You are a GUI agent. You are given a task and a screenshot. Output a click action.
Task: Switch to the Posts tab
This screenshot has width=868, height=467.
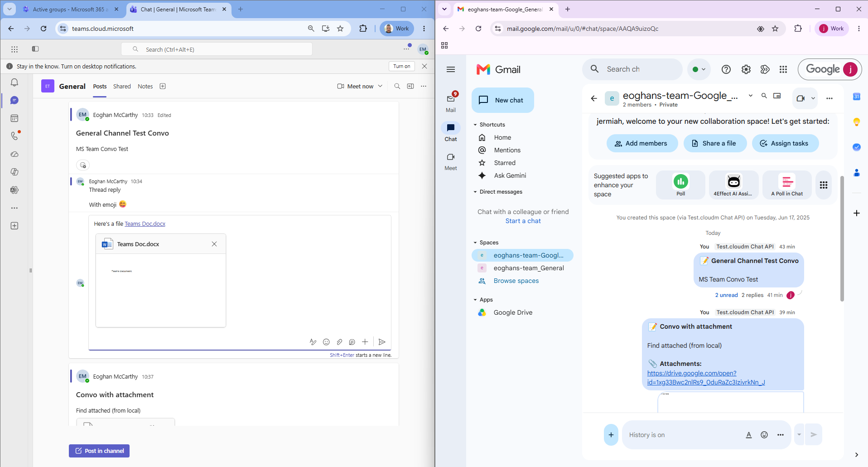tap(100, 87)
